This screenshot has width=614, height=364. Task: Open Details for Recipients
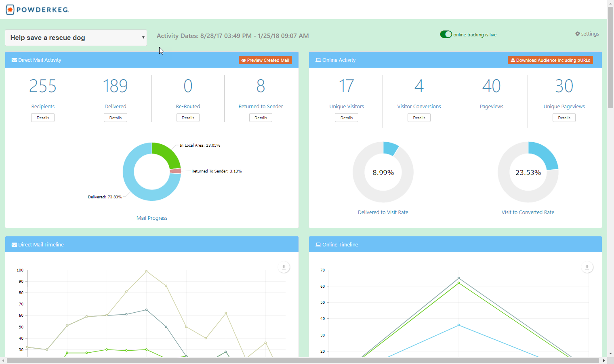[x=43, y=118]
